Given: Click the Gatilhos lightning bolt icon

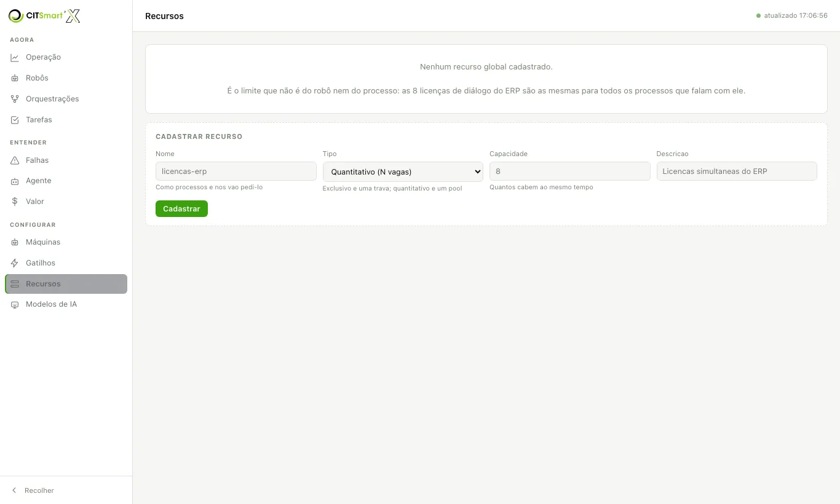Looking at the screenshot, I should coord(15,263).
